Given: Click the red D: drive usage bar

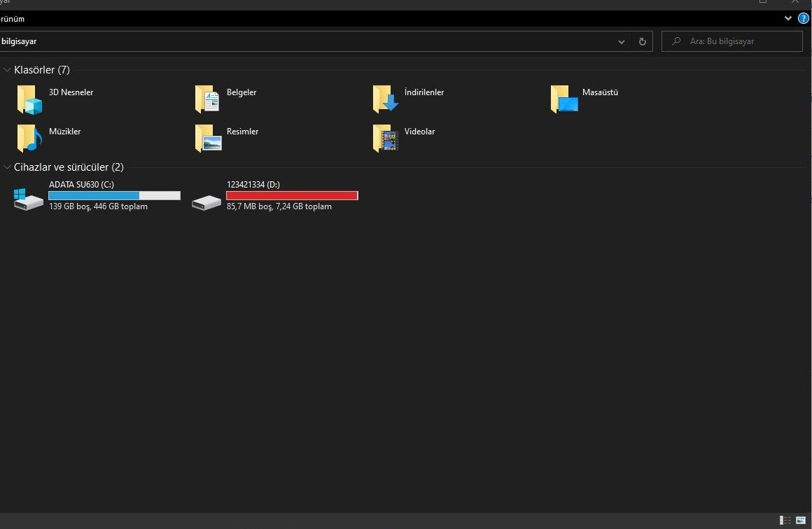Looking at the screenshot, I should point(292,196).
